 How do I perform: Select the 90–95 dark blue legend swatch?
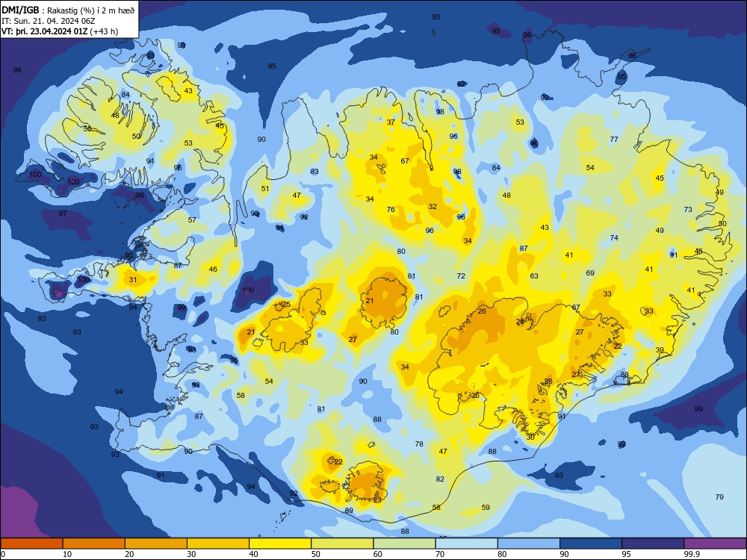point(591,544)
